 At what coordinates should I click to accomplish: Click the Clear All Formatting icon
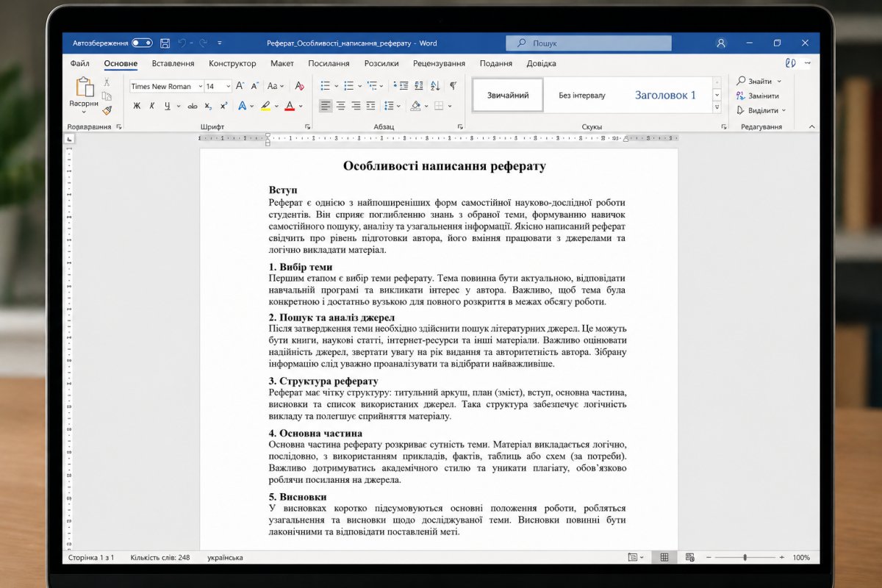[x=299, y=86]
